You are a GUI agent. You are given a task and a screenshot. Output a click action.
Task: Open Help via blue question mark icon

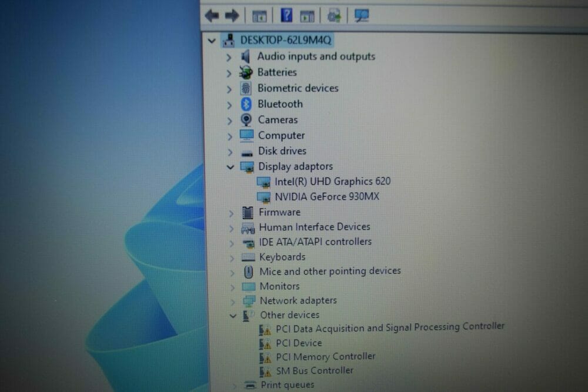pos(286,15)
